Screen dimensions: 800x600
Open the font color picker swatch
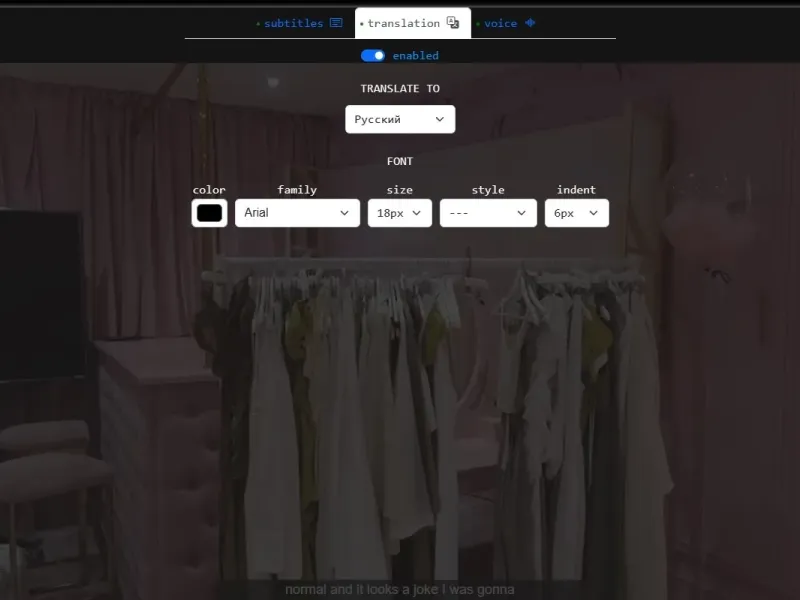(x=209, y=213)
